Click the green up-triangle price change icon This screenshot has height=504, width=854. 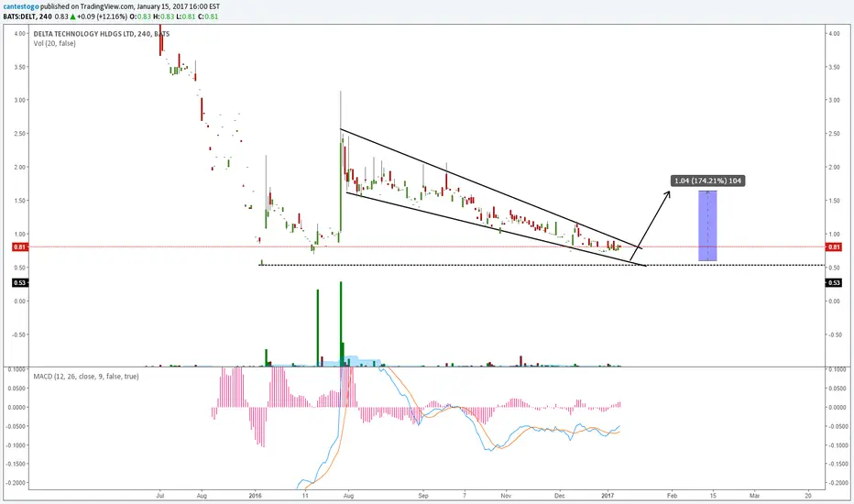pos(73,16)
